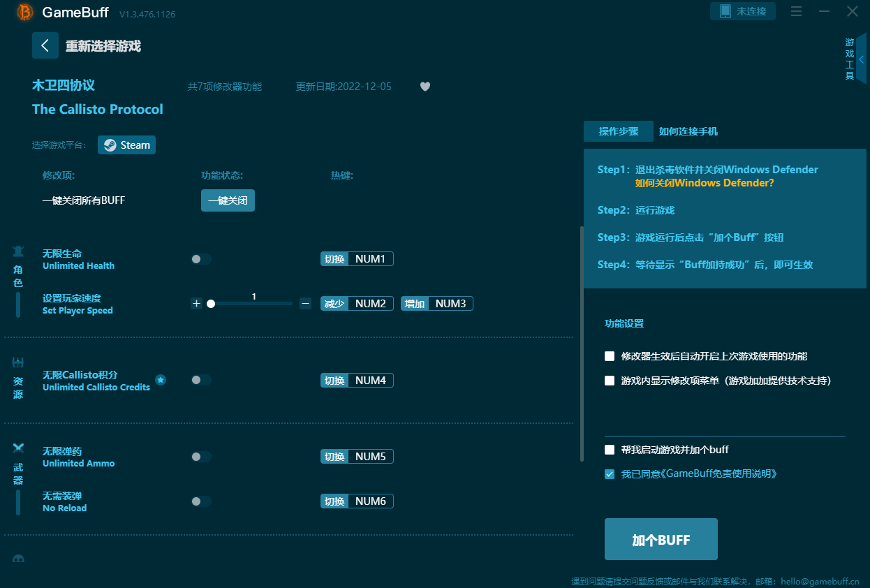
Task: Click The Callisto Protocol title text
Action: click(x=98, y=109)
